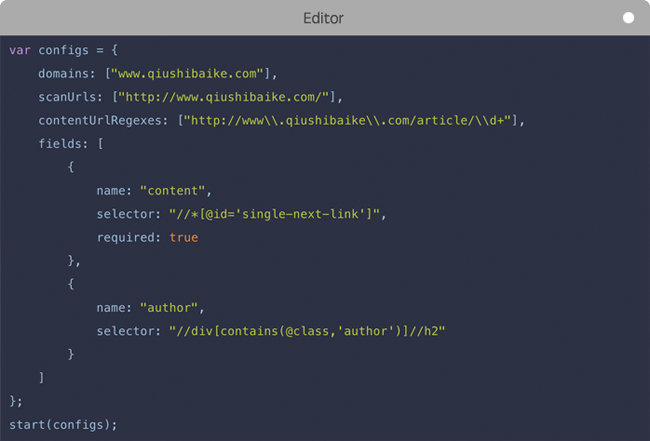650x441 pixels.
Task: Click the 'scanUrls' property name
Action: pos(67,97)
